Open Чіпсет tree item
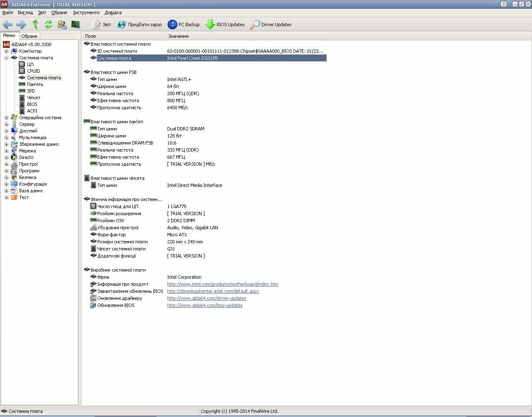 34,98
